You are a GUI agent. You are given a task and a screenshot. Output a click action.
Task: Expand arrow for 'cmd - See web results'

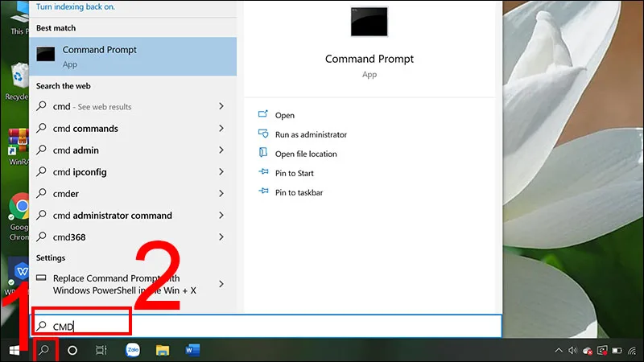click(x=221, y=106)
